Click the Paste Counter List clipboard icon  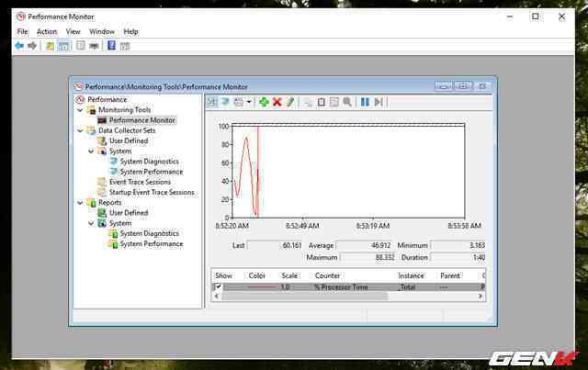pos(321,102)
